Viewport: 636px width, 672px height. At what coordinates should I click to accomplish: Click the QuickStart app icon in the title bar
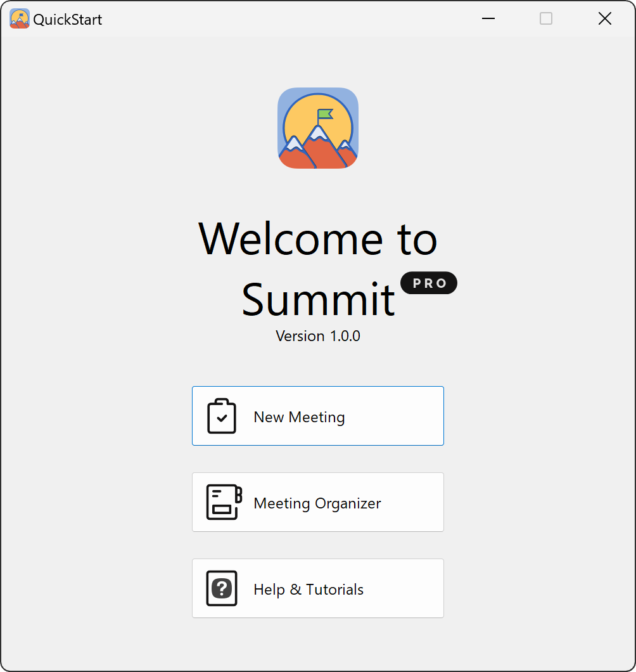click(19, 18)
